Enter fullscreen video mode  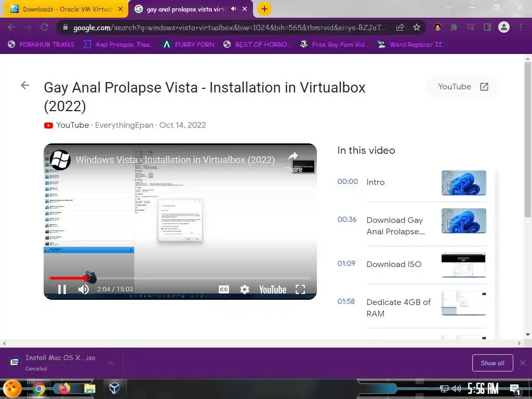pos(300,289)
